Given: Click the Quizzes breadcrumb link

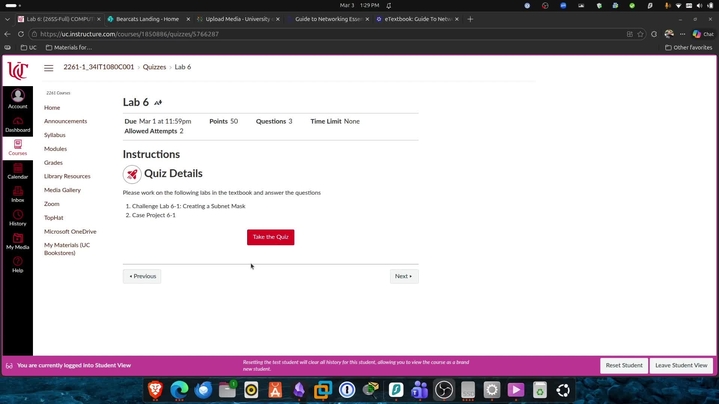Looking at the screenshot, I should [154, 67].
